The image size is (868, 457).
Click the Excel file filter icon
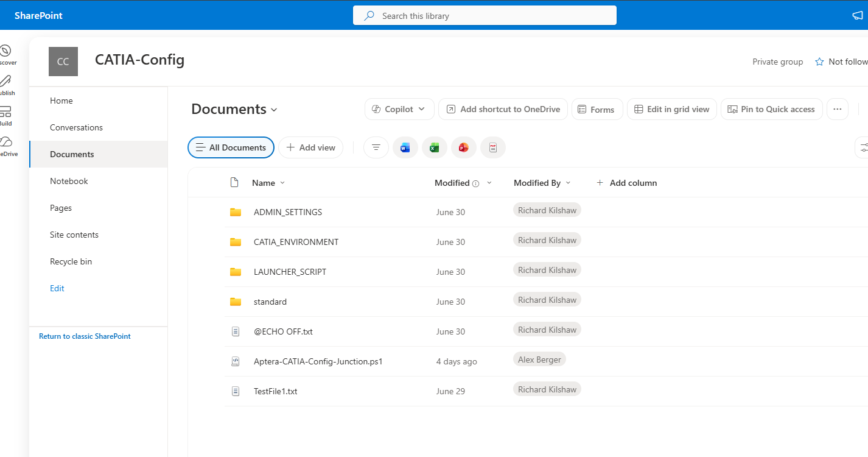[435, 147]
